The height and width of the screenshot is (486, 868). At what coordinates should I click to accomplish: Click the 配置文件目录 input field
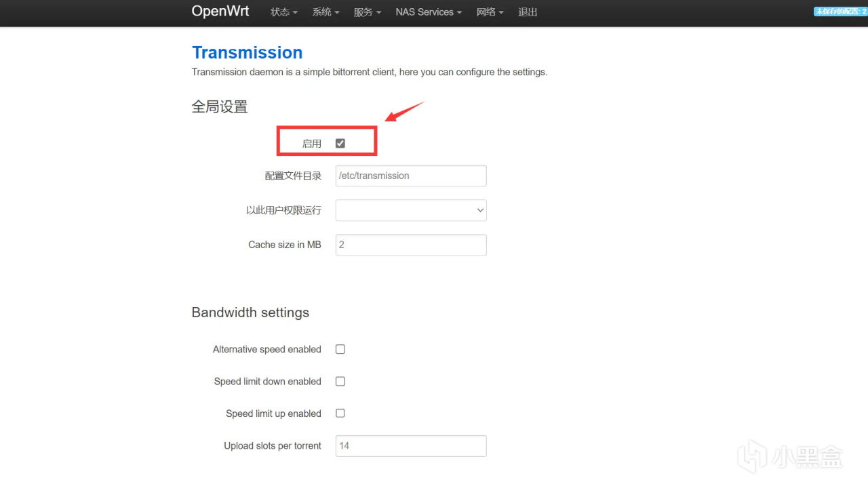pos(411,176)
